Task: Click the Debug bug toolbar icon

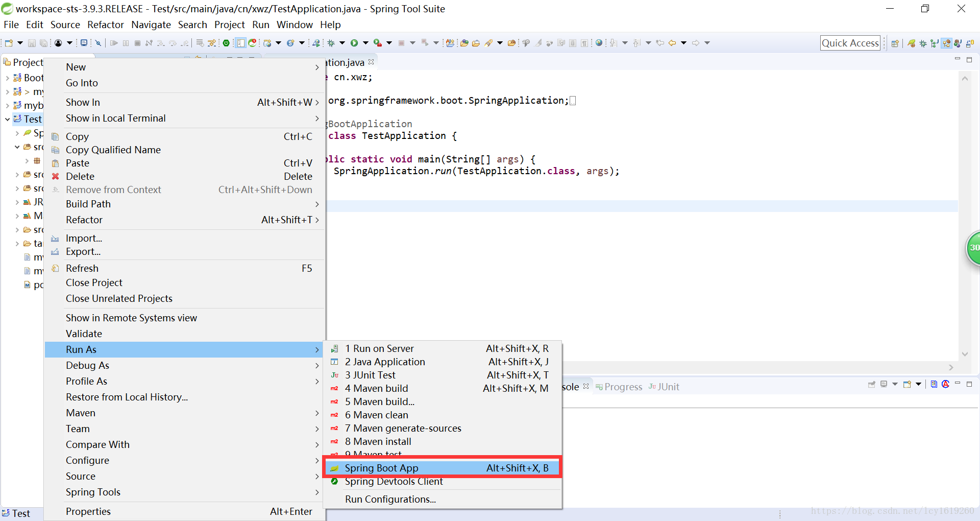Action: tap(331, 43)
